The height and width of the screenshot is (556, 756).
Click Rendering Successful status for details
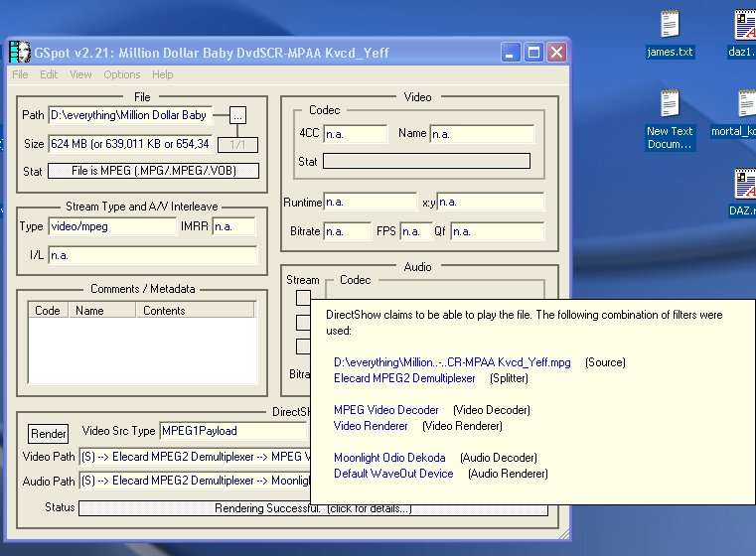click(x=313, y=508)
